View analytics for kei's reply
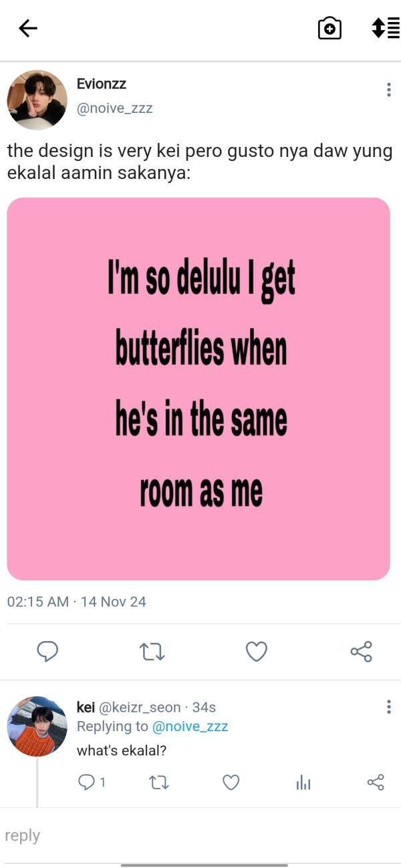Image resolution: width=401 pixels, height=868 pixels. tap(303, 783)
